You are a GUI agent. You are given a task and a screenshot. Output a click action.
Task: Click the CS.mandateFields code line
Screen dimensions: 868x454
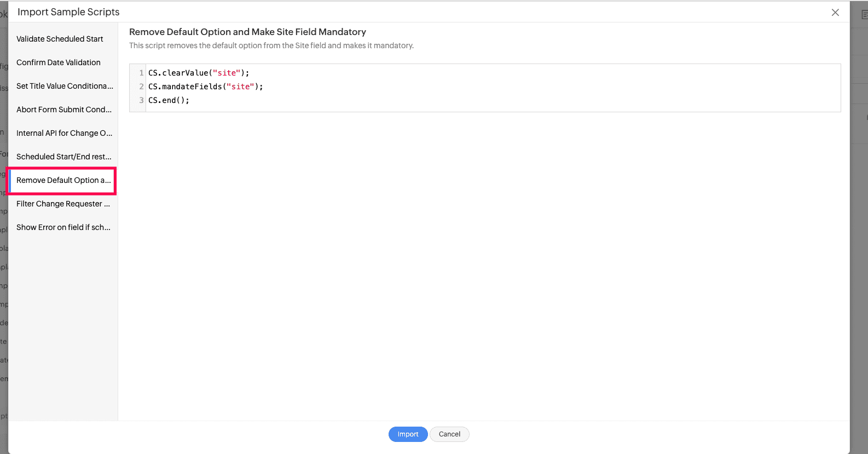(205, 87)
